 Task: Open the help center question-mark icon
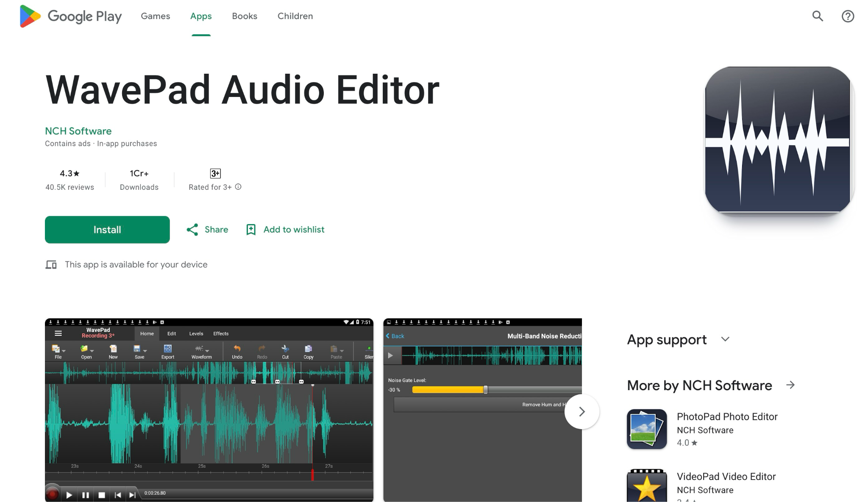[848, 16]
